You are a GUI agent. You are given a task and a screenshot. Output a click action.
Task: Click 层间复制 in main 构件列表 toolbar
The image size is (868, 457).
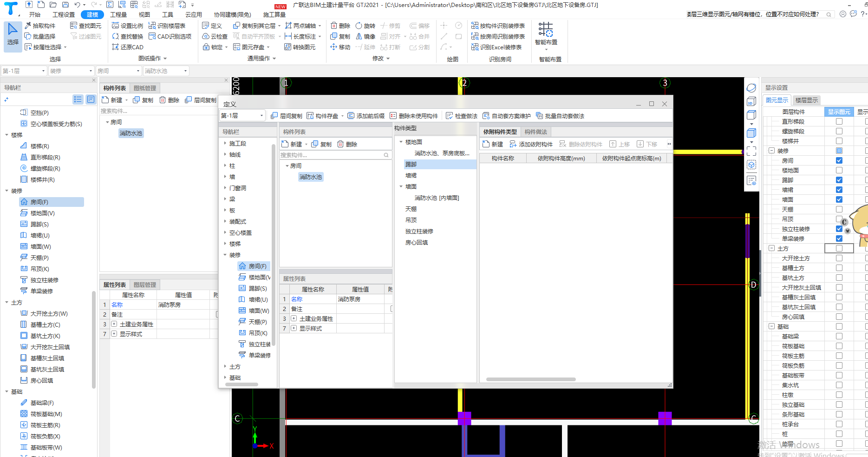201,100
